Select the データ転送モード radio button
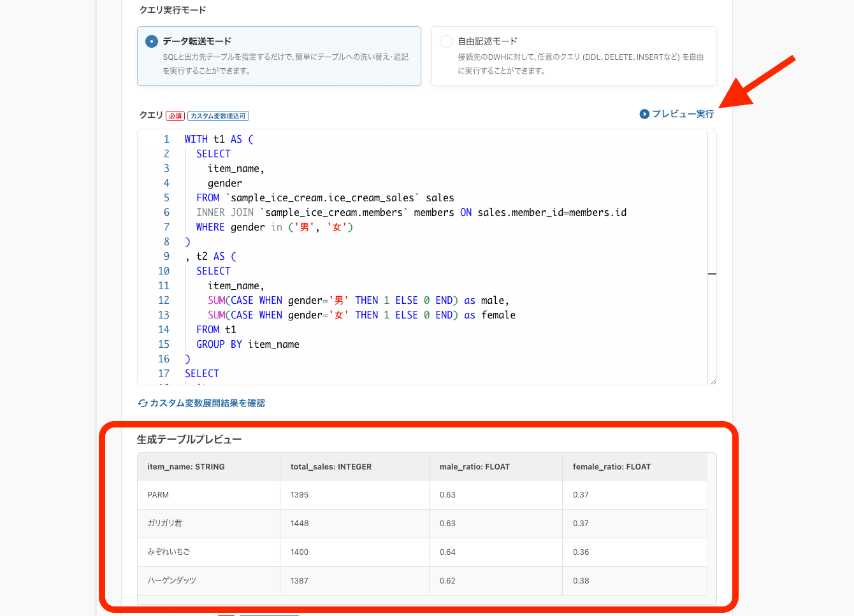This screenshot has height=616, width=854. 152,41
